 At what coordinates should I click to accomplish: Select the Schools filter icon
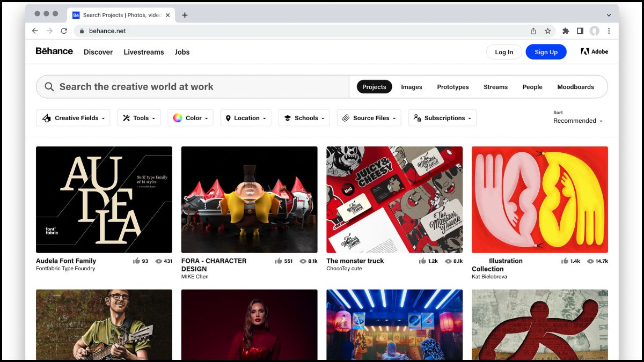coord(289,117)
